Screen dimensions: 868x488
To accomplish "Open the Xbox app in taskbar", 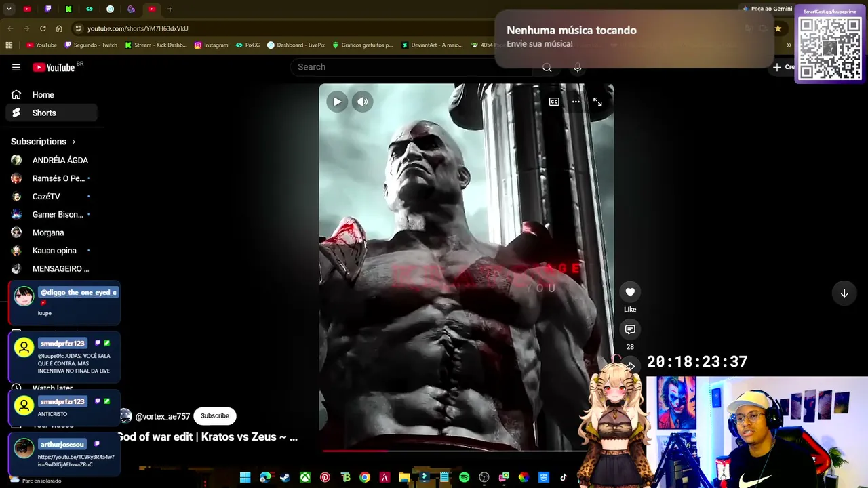I will click(305, 477).
